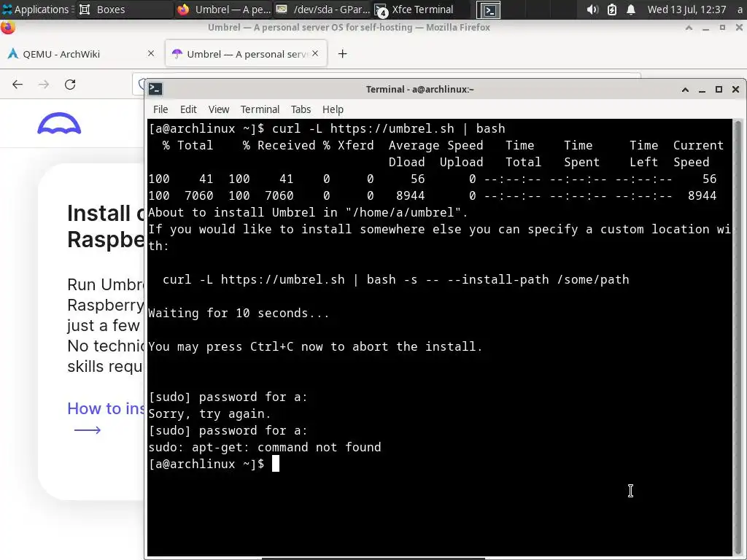Click the terminal workspace icon in the panel
The image size is (747, 560).
coord(489,10)
